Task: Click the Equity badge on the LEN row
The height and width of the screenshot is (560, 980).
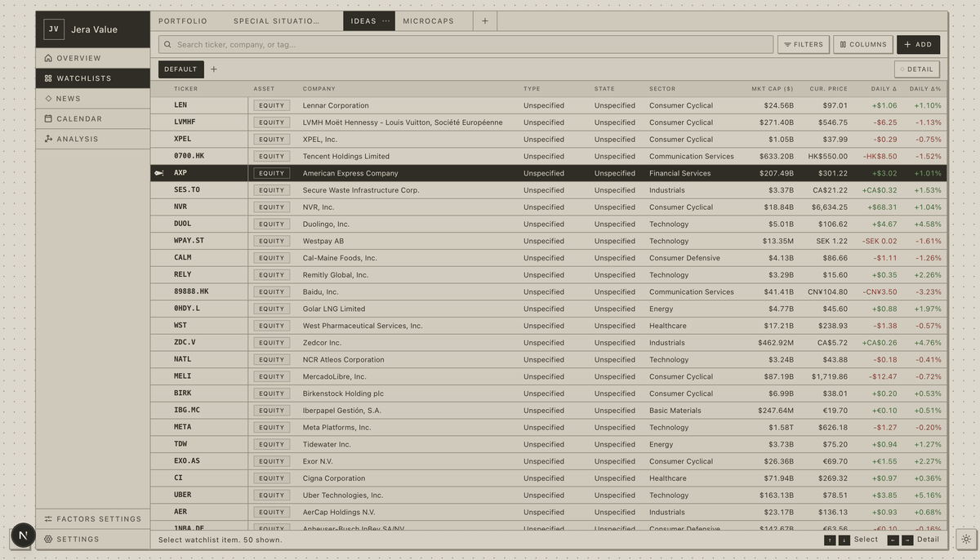Action: [x=272, y=105]
